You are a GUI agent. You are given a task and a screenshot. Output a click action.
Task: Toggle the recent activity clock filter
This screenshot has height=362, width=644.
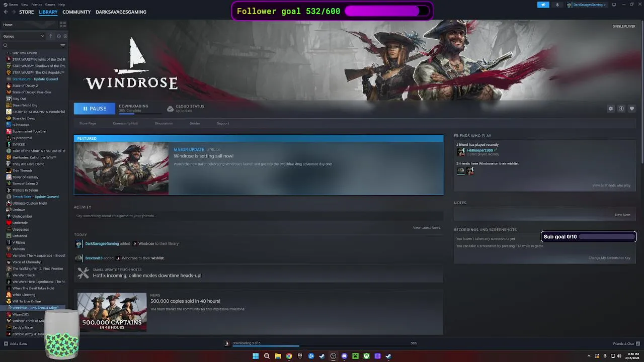click(x=59, y=36)
